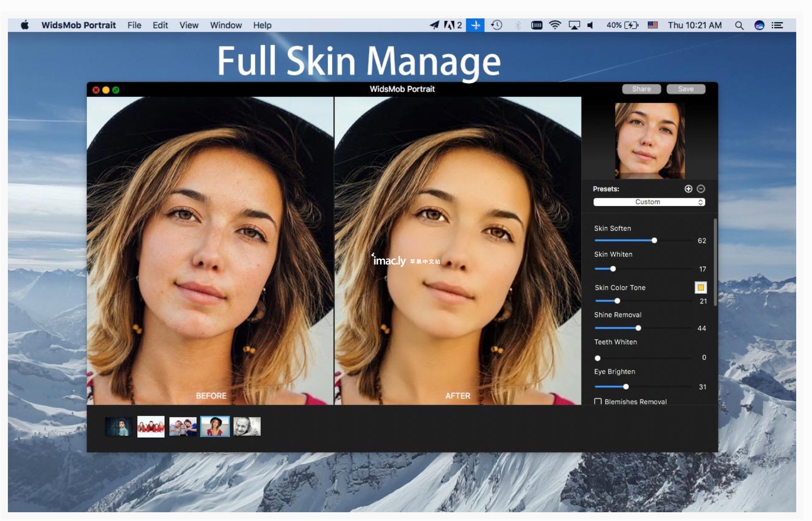Click the Eye Brighten value 31
The height and width of the screenshot is (521, 812).
click(702, 387)
